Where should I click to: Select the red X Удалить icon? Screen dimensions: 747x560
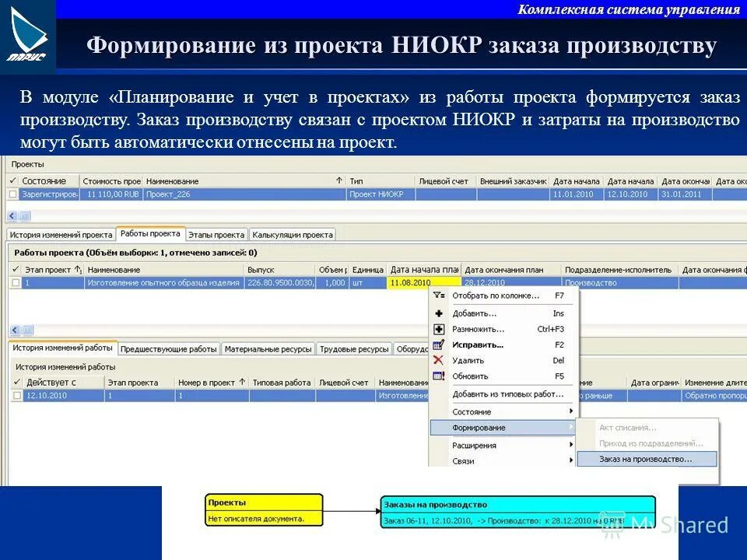coord(437,359)
